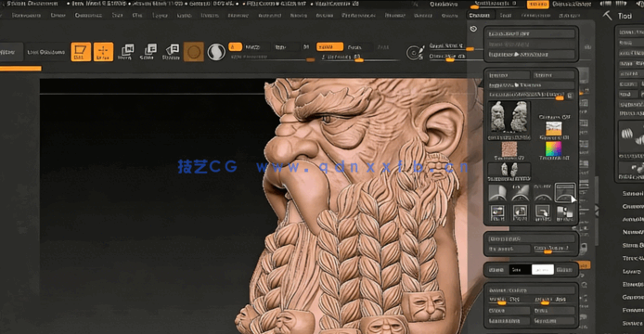Expand the Preview section
Image resolution: width=644 pixels, height=334 pixels.
click(633, 310)
